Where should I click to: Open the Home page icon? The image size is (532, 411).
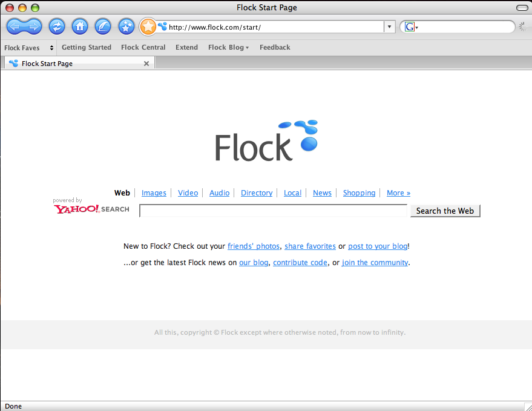point(80,27)
